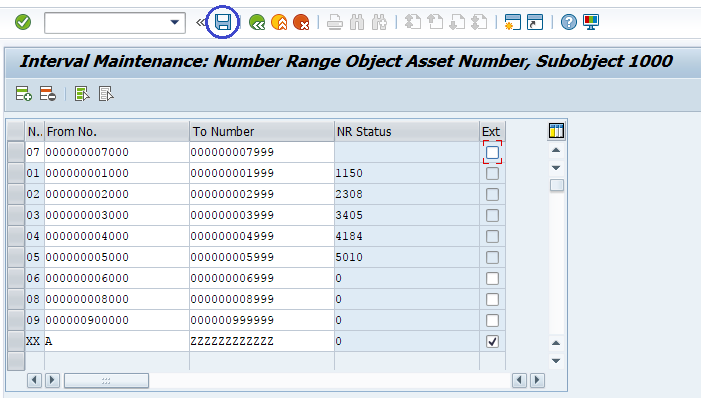Click the green Enter checkmark icon
This screenshot has height=398, width=701.
(23, 22)
